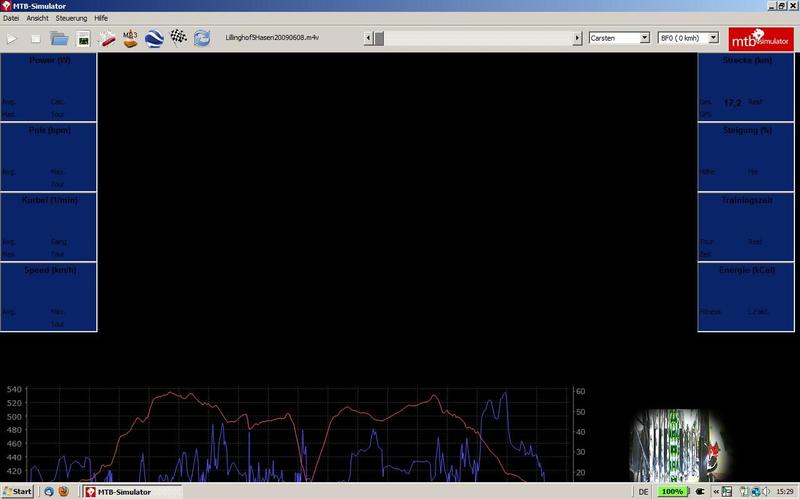Click the route map thumbnail
This screenshot has width=800, height=499.
point(679,445)
